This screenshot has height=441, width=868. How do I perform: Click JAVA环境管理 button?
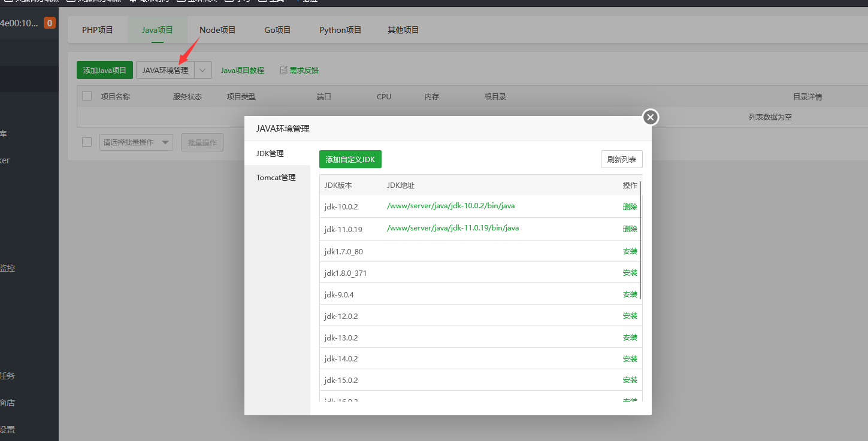[165, 70]
